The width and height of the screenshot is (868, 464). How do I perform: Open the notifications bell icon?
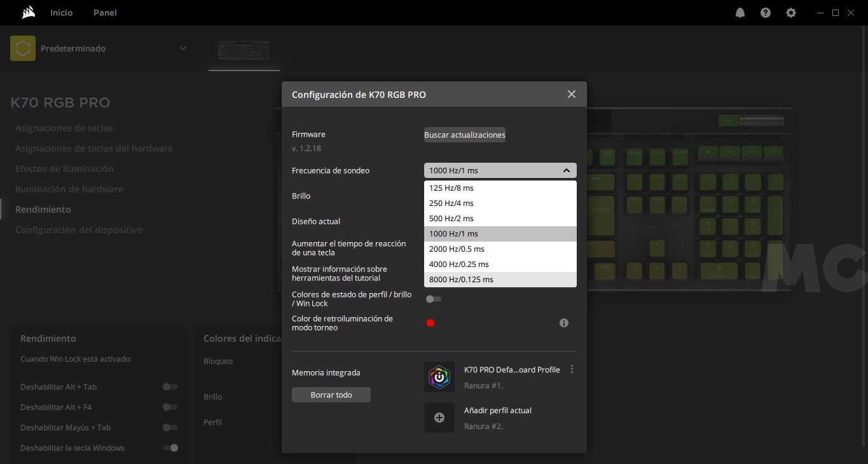[x=740, y=13]
